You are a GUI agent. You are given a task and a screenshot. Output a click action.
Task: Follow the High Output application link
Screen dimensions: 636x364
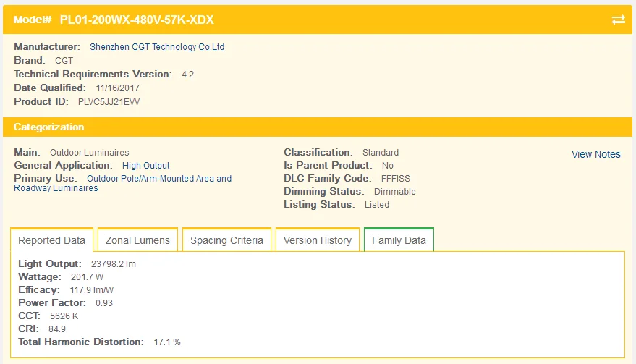click(145, 166)
